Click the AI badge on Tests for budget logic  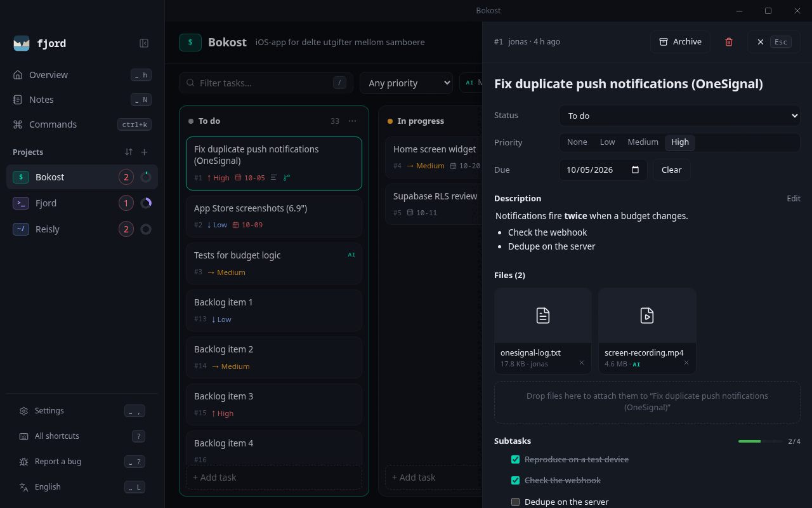tap(351, 255)
